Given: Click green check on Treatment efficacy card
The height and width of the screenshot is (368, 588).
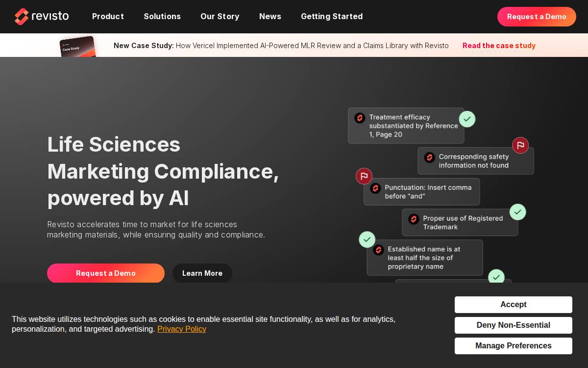Looking at the screenshot, I should [467, 119].
